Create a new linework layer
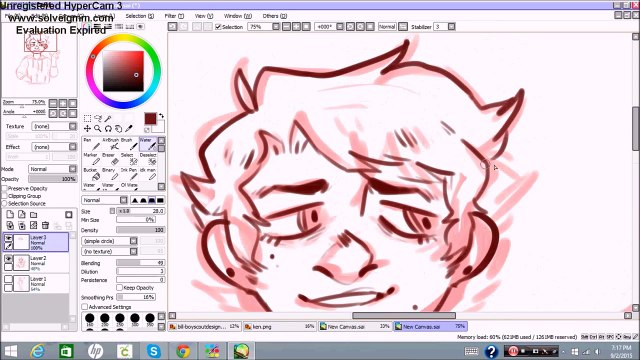The image size is (640, 360). 22,215
